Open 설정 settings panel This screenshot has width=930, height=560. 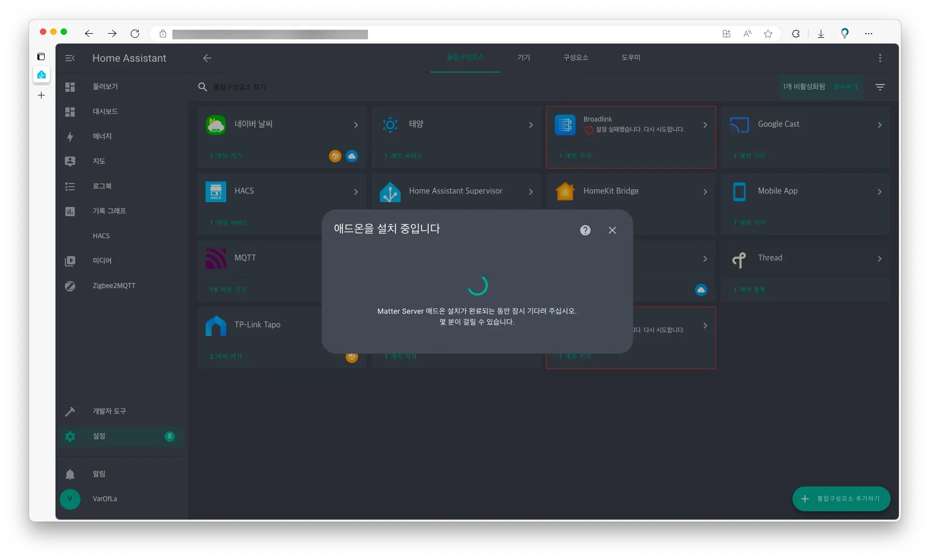[122, 436]
